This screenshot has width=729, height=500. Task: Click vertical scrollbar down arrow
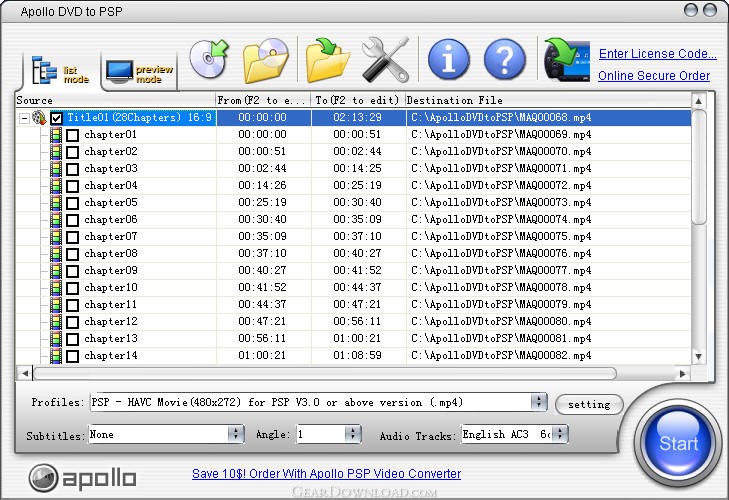698,357
